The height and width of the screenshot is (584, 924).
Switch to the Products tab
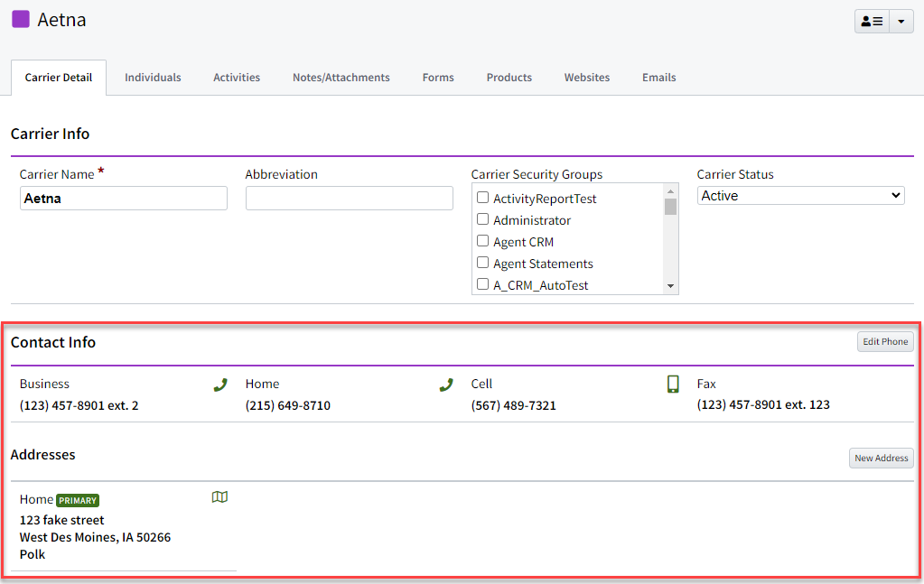(509, 78)
